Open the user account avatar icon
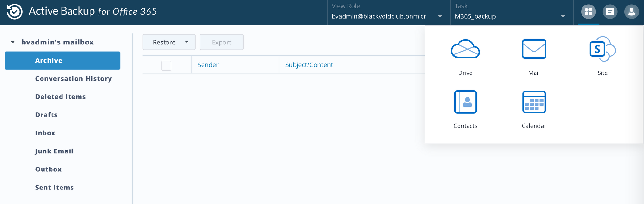 631,12
